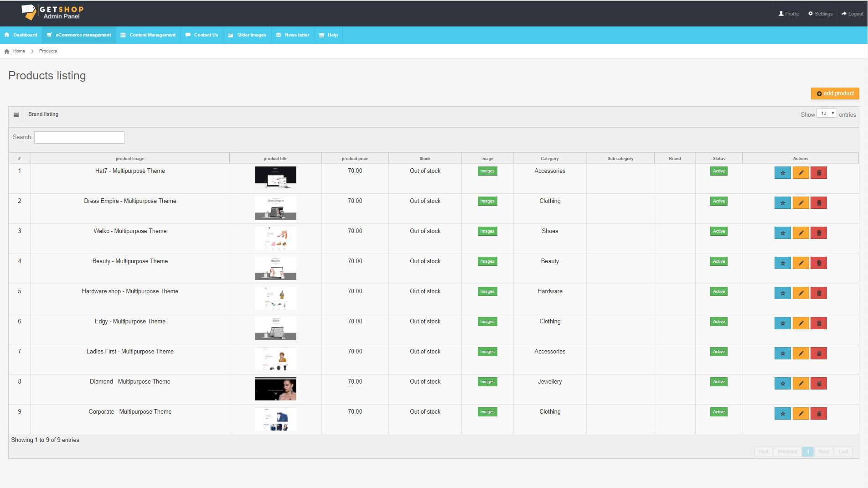Expand the Content Management menu
This screenshot has width=868, height=488.
click(x=148, y=35)
